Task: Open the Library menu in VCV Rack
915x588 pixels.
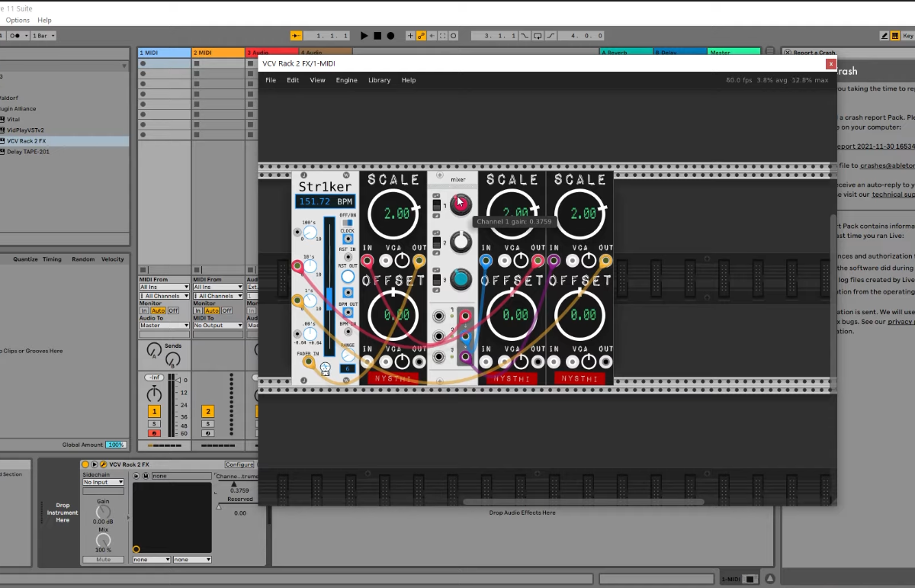Action: pyautogui.click(x=379, y=80)
